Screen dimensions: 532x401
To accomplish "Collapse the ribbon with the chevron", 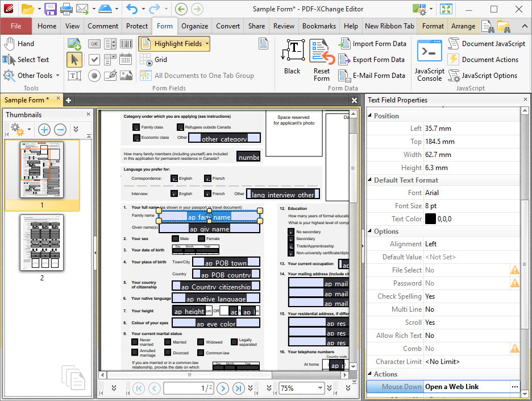I will coord(525,26).
